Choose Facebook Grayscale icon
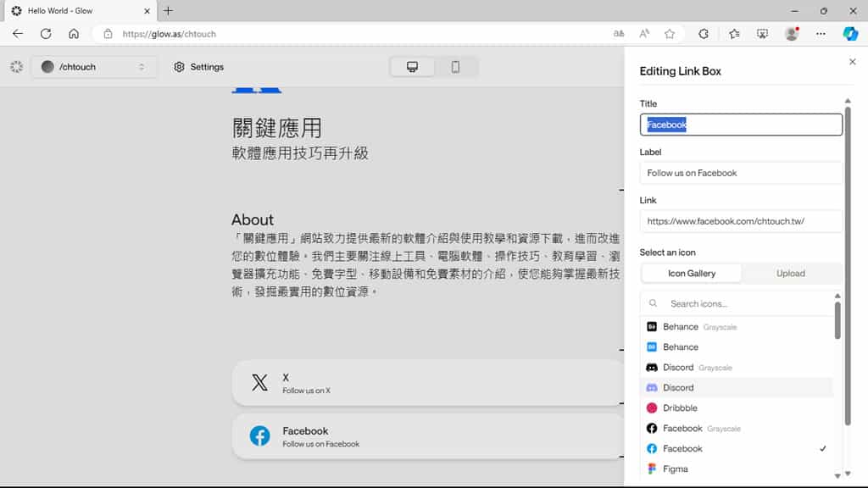This screenshot has width=868, height=488. 738,428
